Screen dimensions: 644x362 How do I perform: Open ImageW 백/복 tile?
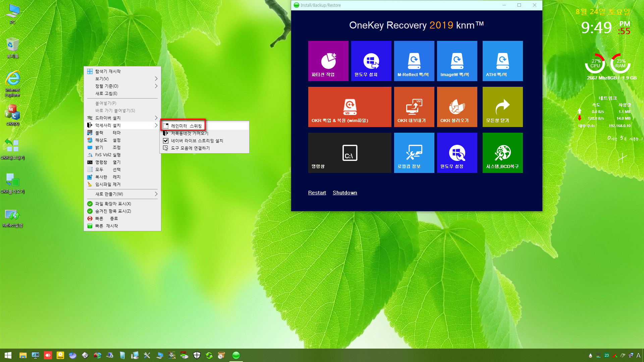click(457, 61)
